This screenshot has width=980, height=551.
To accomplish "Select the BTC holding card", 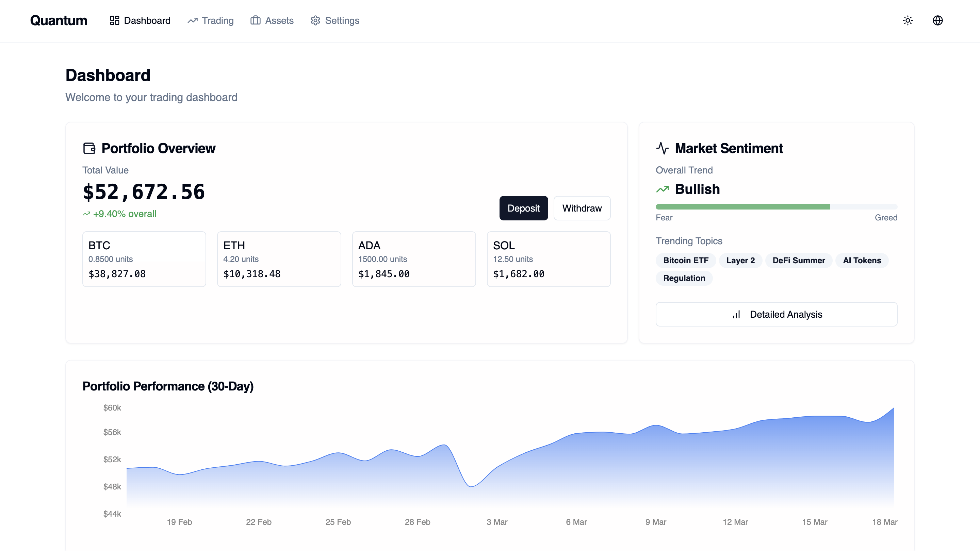I will pos(144,259).
